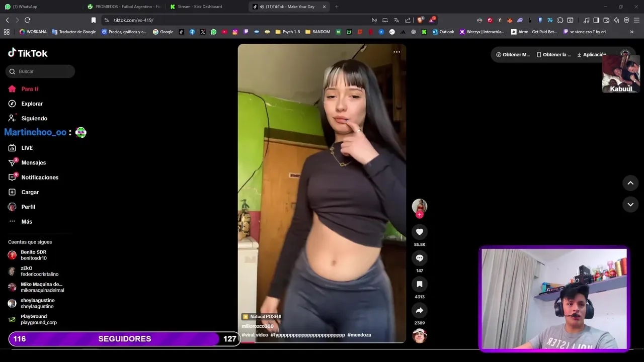This screenshot has width=644, height=362.
Task: Expand the Más menu
Action: click(x=20, y=221)
